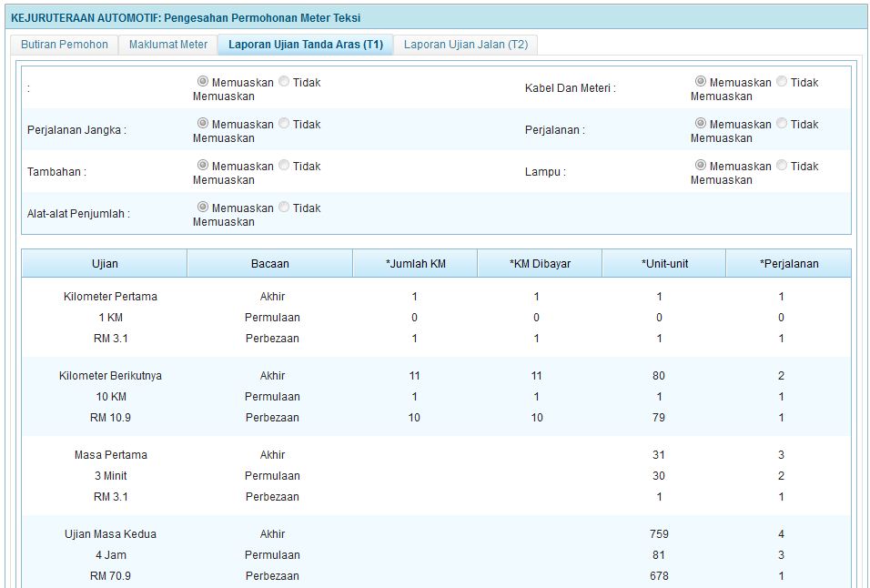Click the Bacaan column header

coord(269,263)
